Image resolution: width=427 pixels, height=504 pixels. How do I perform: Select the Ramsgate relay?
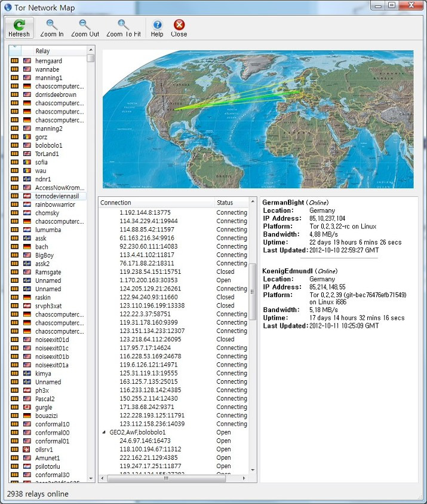[x=48, y=272]
